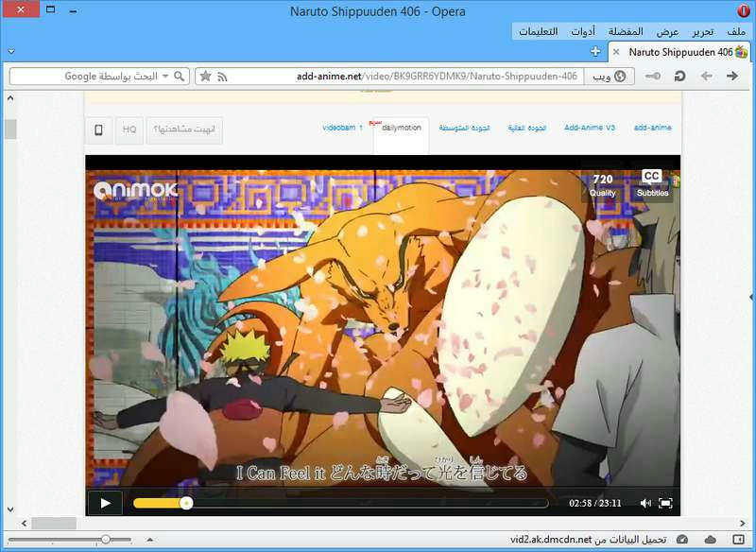Toggle the CC Subtitles option

click(x=652, y=183)
